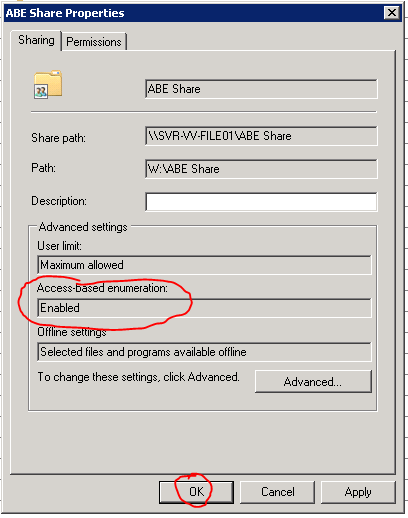Click the Apply button
The height and width of the screenshot is (518, 408).
pos(358,492)
